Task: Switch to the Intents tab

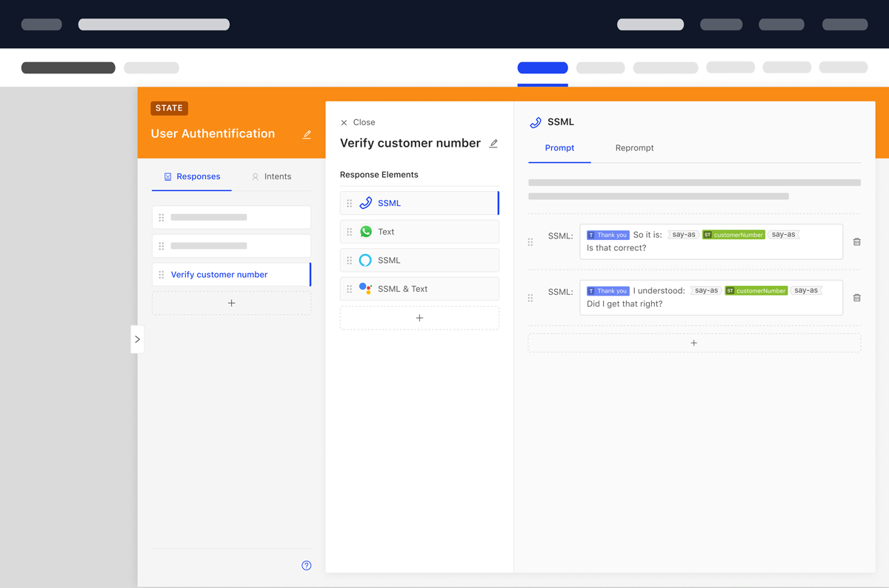Action: [x=271, y=176]
